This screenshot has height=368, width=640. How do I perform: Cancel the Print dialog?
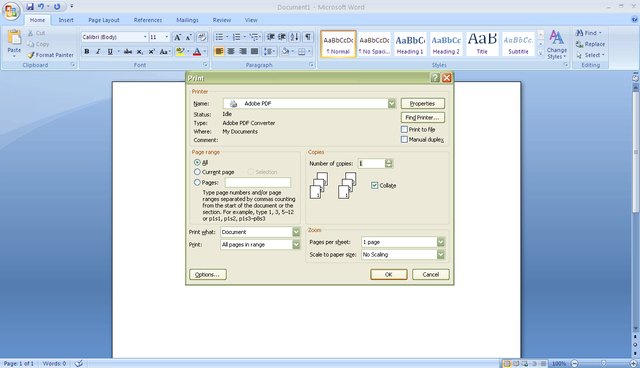[x=431, y=275]
